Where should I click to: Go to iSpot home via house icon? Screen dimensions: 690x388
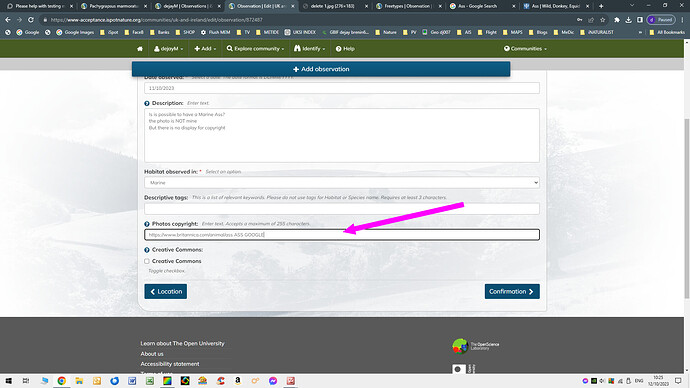[140, 49]
